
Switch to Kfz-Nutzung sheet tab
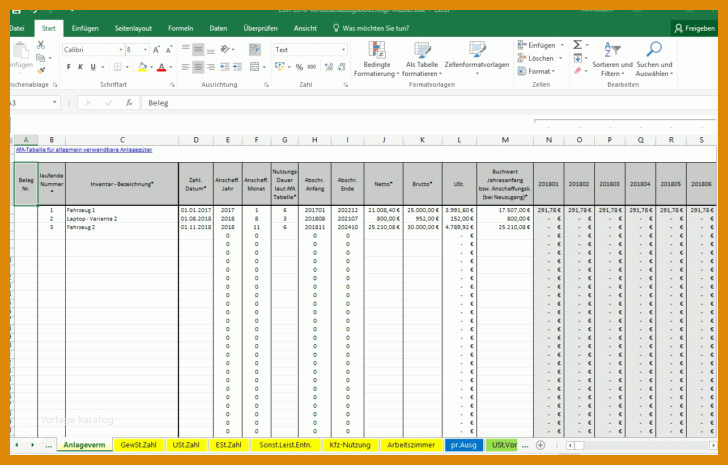350,445
